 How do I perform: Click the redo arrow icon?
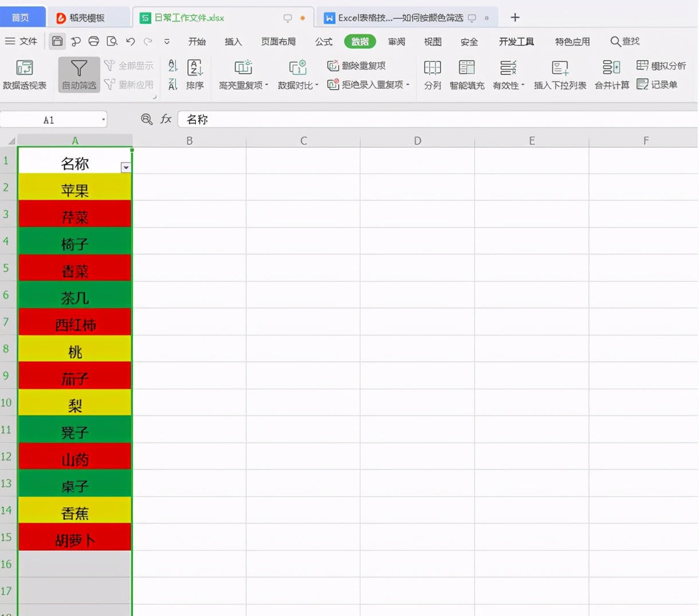click(148, 41)
